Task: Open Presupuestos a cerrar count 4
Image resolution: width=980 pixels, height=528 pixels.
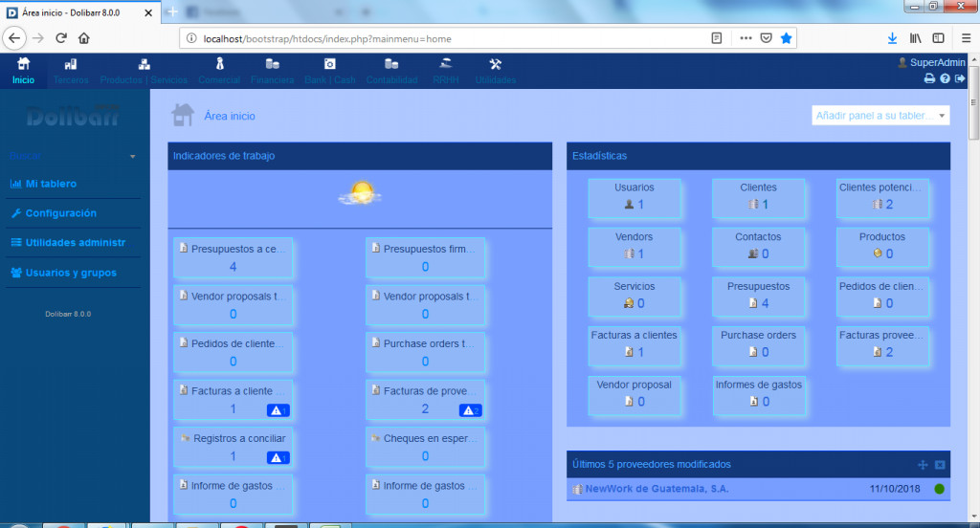Action: [233, 267]
